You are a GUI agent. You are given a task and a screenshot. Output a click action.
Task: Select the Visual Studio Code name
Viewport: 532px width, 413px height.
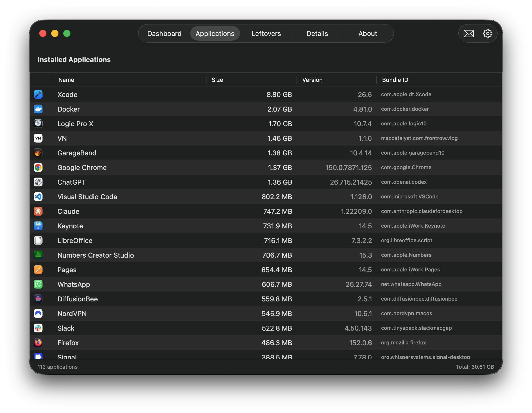pyautogui.click(x=87, y=197)
